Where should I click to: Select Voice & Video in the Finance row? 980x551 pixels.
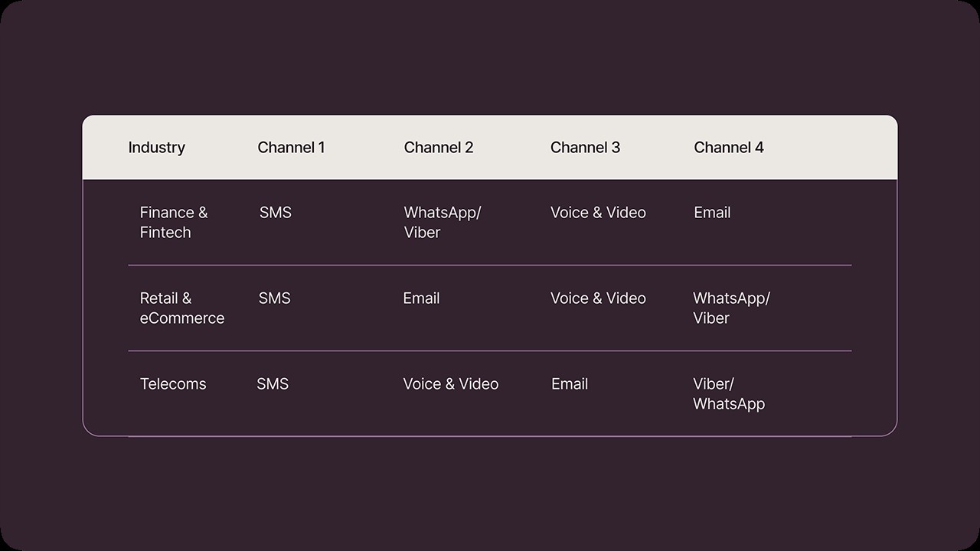[598, 213]
